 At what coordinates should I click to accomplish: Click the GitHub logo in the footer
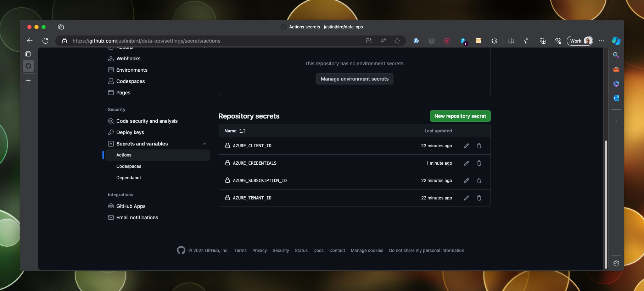click(x=181, y=250)
